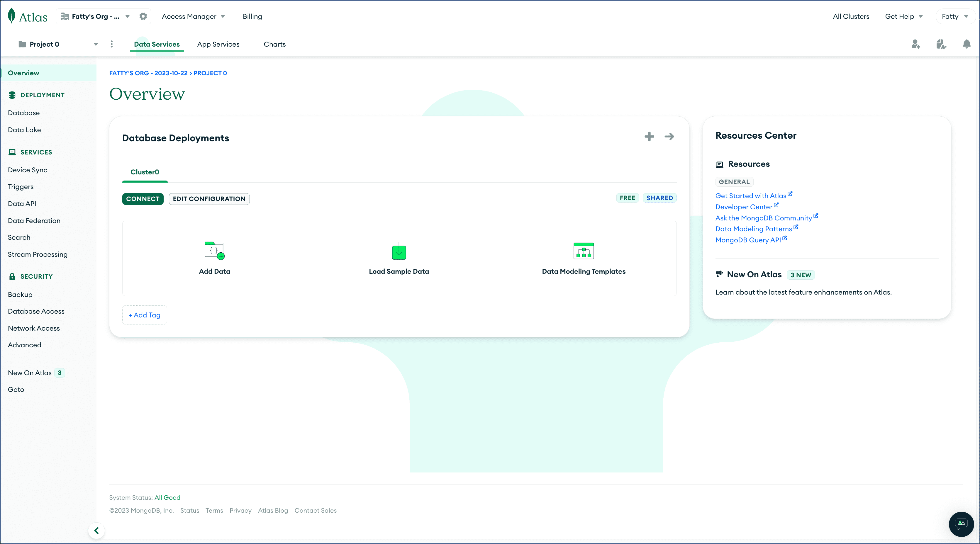Open organization settings gear icon
This screenshot has width=980, height=544.
(x=143, y=16)
